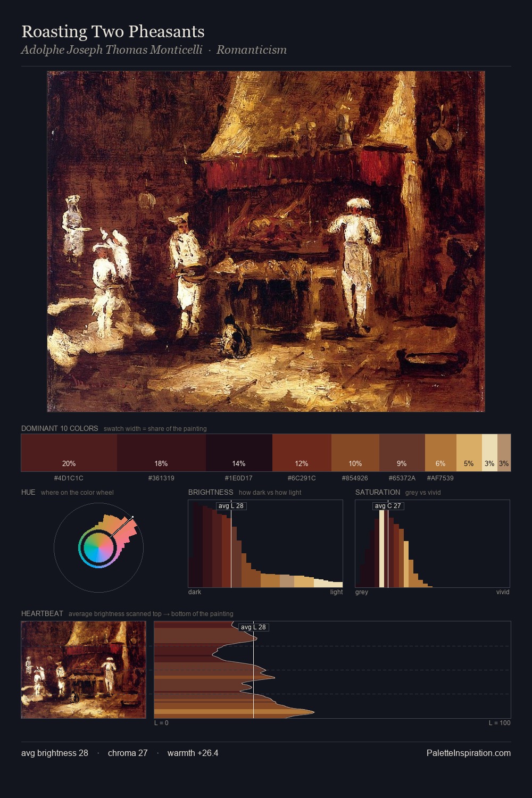The image size is (532, 798).
Task: Click the heartbeat brightness profile chart
Action: [x=332, y=670]
